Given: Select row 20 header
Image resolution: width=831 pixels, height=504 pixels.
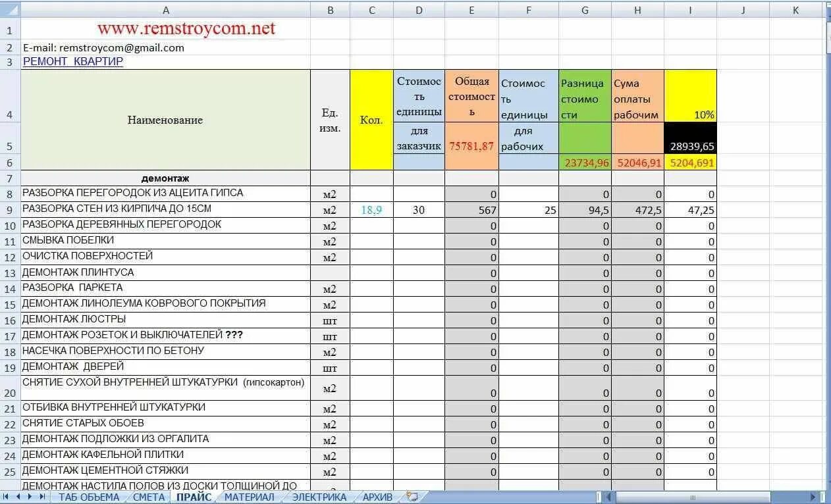Looking at the screenshot, I should (x=10, y=388).
